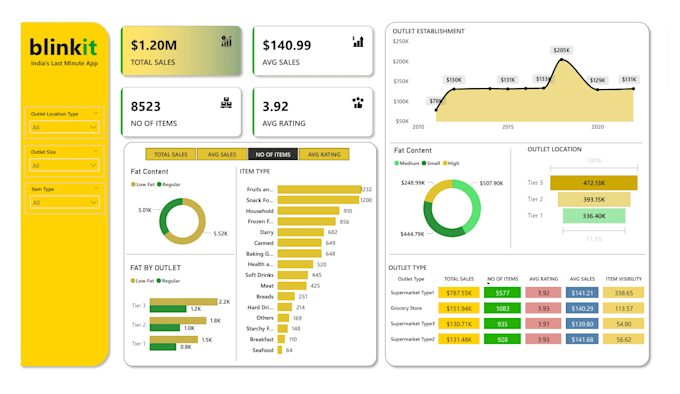Click the Regular legend in Fat By Outlet
Screen dimensions: 680x394
(168, 281)
